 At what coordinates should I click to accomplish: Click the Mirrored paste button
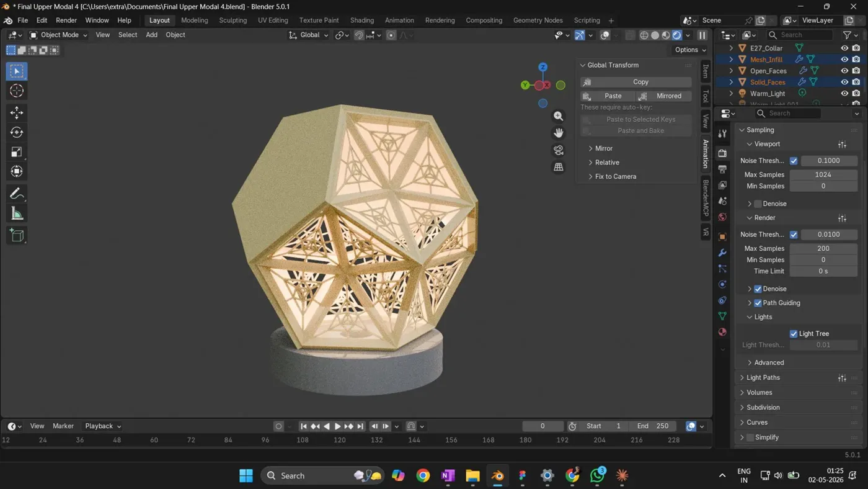point(663,96)
